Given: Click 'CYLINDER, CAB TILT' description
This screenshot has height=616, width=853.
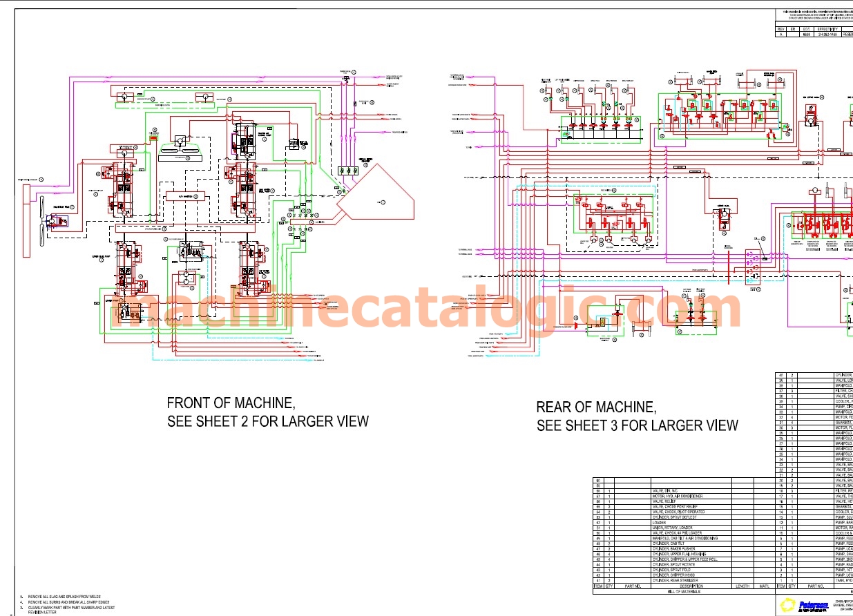Looking at the screenshot, I should [669, 543].
